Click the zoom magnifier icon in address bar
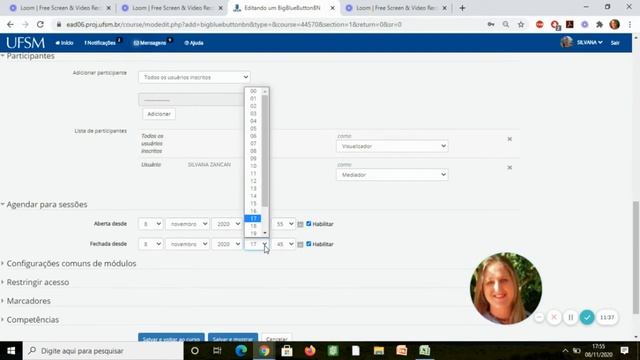 [x=506, y=24]
